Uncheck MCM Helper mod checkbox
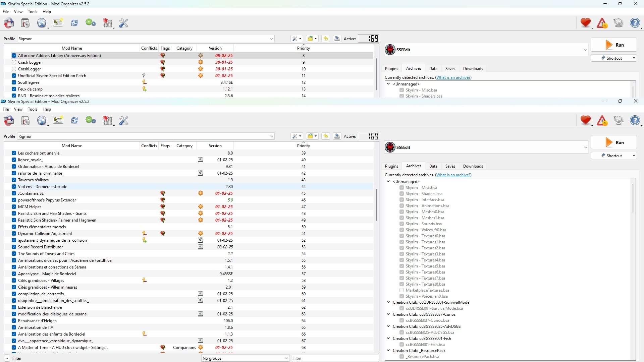 click(14, 207)
